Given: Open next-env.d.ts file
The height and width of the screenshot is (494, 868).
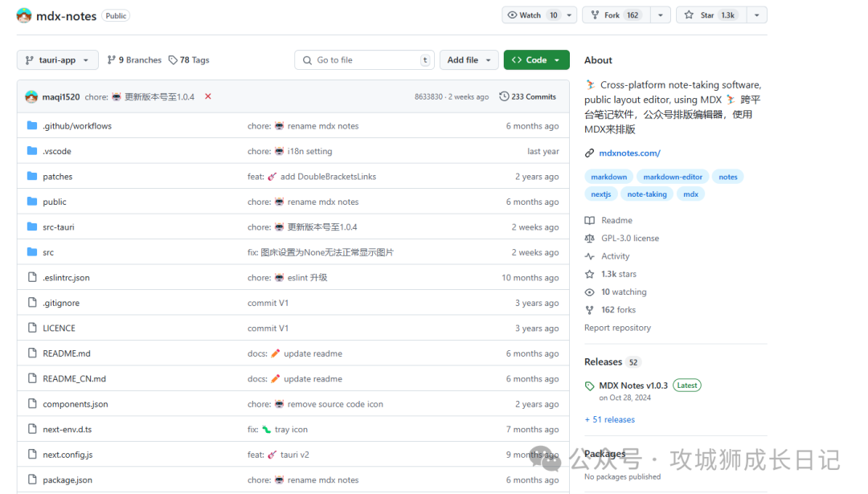Looking at the screenshot, I should 67,429.
